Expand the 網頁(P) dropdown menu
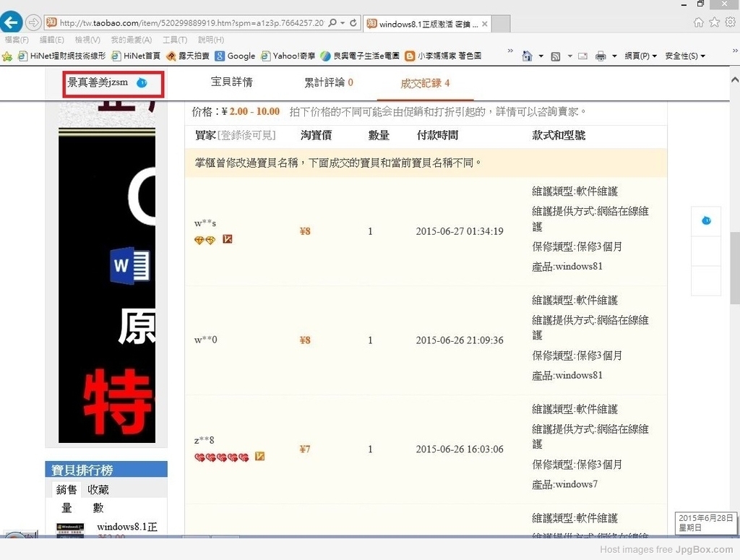 [641, 56]
